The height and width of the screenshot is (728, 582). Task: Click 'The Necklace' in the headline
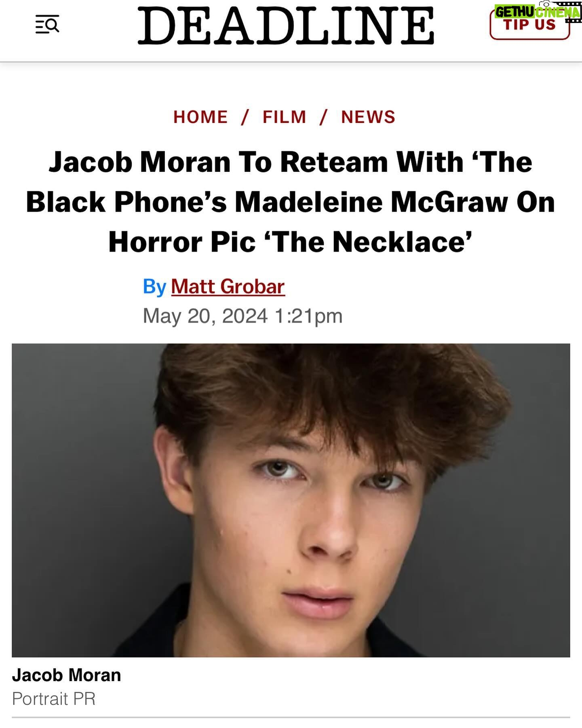click(368, 242)
